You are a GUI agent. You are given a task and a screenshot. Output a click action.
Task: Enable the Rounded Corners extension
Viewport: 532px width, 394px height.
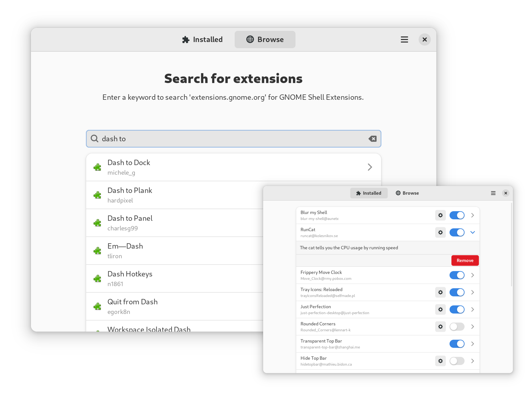[x=457, y=327]
